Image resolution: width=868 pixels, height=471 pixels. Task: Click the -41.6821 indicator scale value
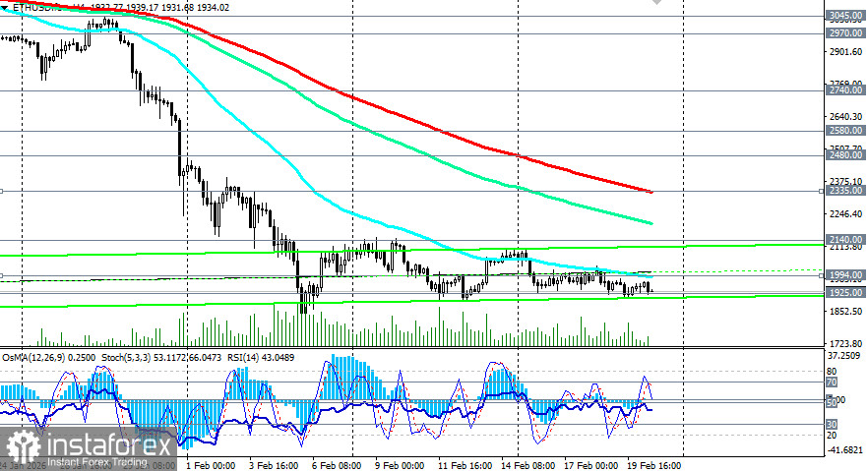click(845, 450)
